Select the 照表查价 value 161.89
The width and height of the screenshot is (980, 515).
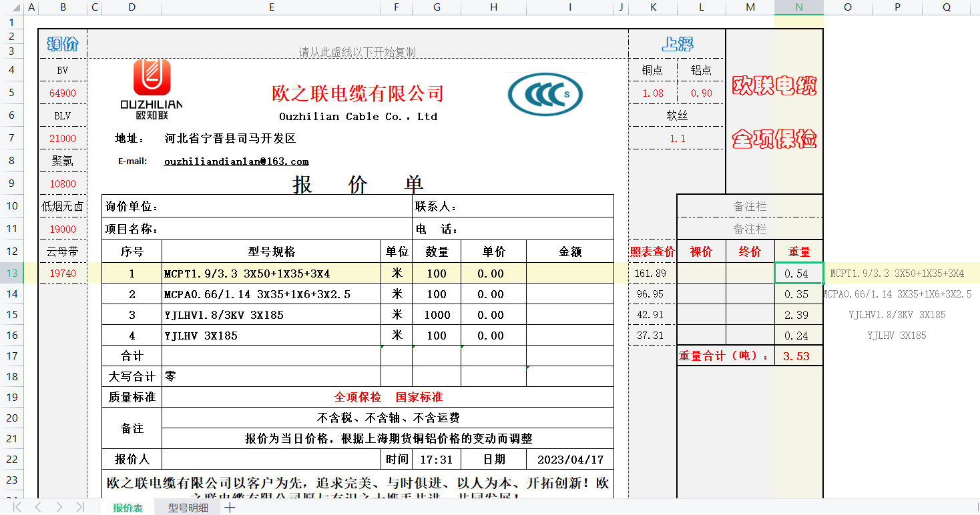click(653, 273)
